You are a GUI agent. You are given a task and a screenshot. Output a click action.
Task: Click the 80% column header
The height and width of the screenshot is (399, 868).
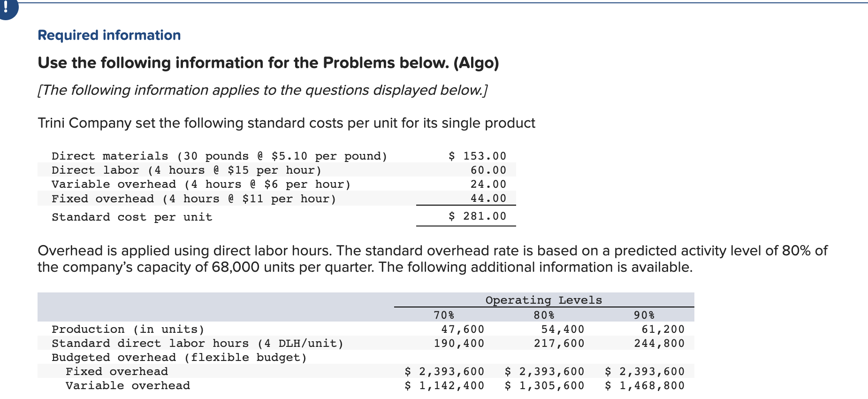(544, 315)
